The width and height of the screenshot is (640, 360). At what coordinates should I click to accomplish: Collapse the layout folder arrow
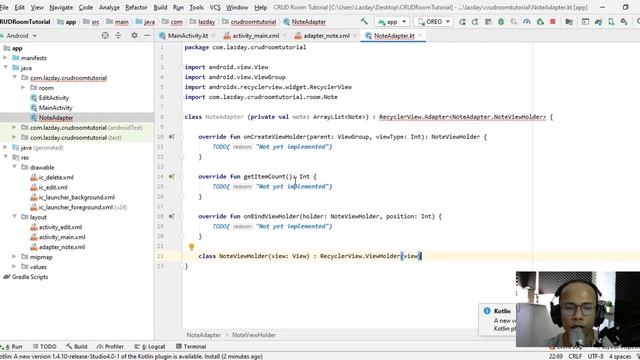pyautogui.click(x=14, y=217)
